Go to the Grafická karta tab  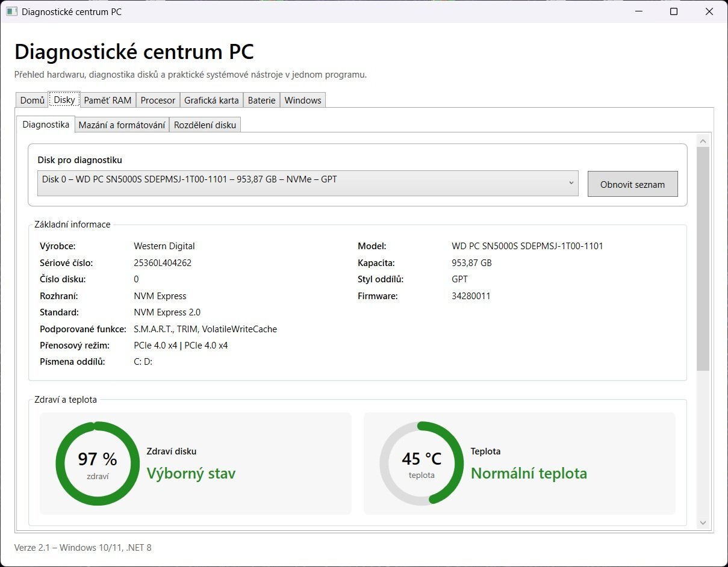tap(211, 100)
